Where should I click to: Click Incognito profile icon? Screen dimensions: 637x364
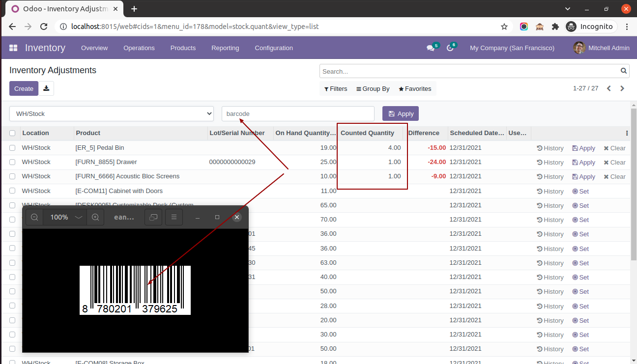point(571,27)
